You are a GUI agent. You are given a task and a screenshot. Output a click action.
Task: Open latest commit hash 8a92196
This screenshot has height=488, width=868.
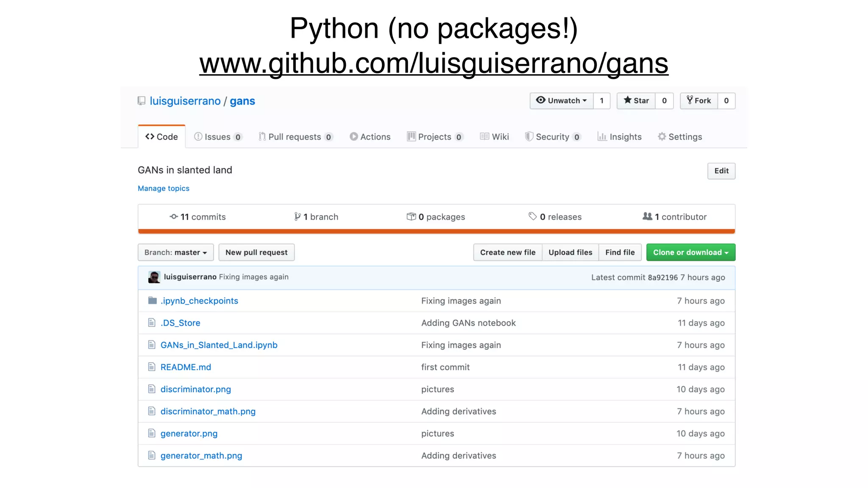[663, 277]
